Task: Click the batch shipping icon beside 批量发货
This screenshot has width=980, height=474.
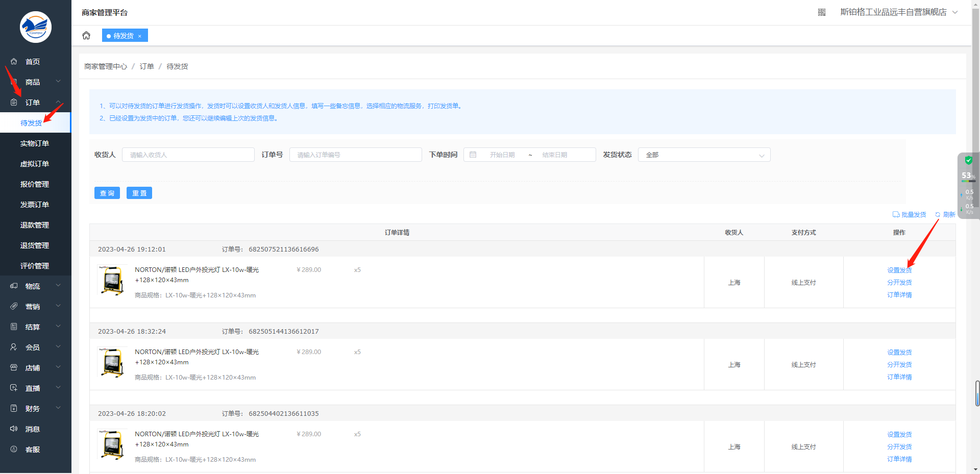Action: point(896,215)
